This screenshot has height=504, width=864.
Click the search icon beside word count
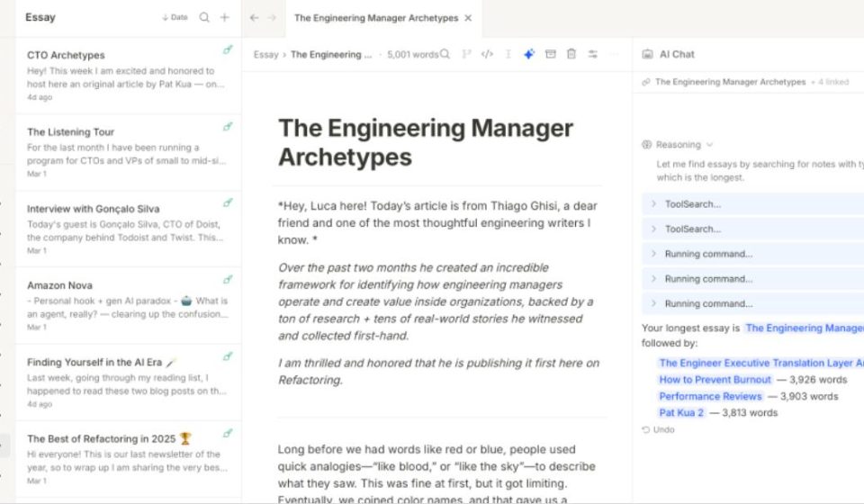(445, 54)
